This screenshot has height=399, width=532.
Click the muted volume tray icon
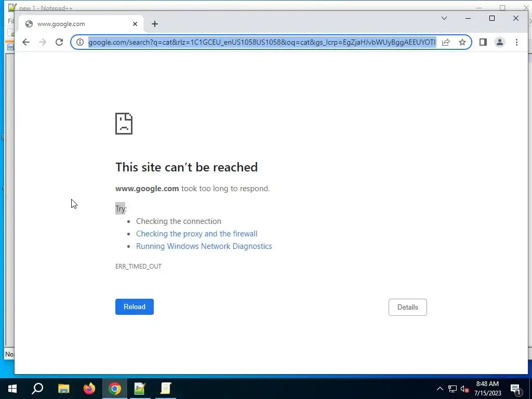point(464,389)
